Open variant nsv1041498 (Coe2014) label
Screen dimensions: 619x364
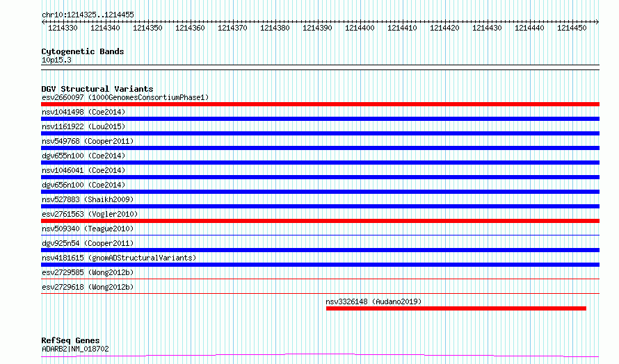[83, 112]
